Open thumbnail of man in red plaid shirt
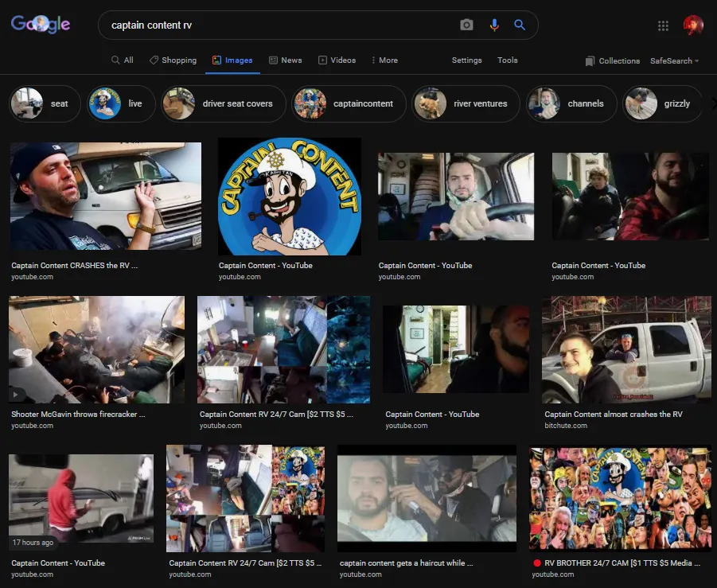717x588 pixels. pyautogui.click(x=630, y=197)
